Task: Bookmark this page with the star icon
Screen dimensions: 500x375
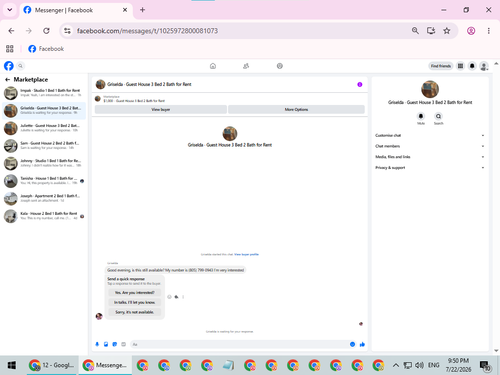Action: coord(447,31)
